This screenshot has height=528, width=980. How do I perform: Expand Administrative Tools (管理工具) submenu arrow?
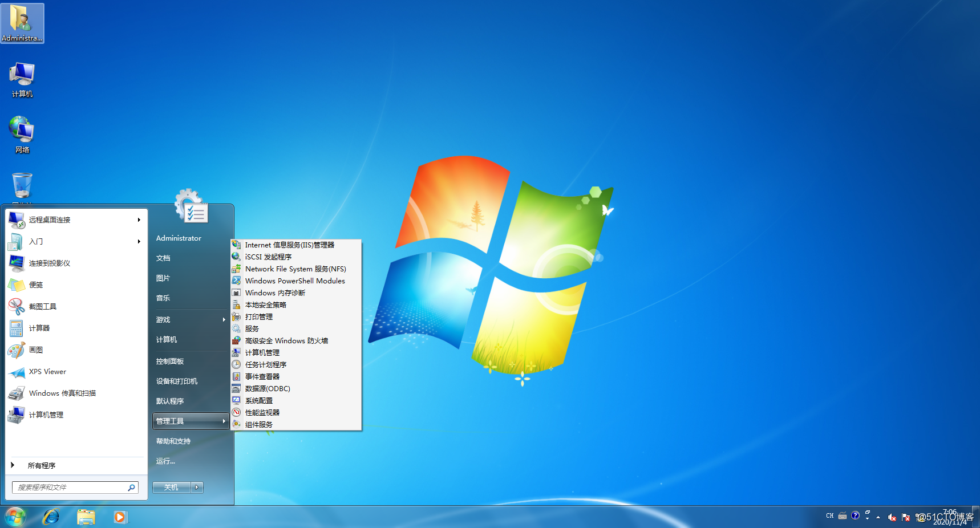pyautogui.click(x=224, y=421)
